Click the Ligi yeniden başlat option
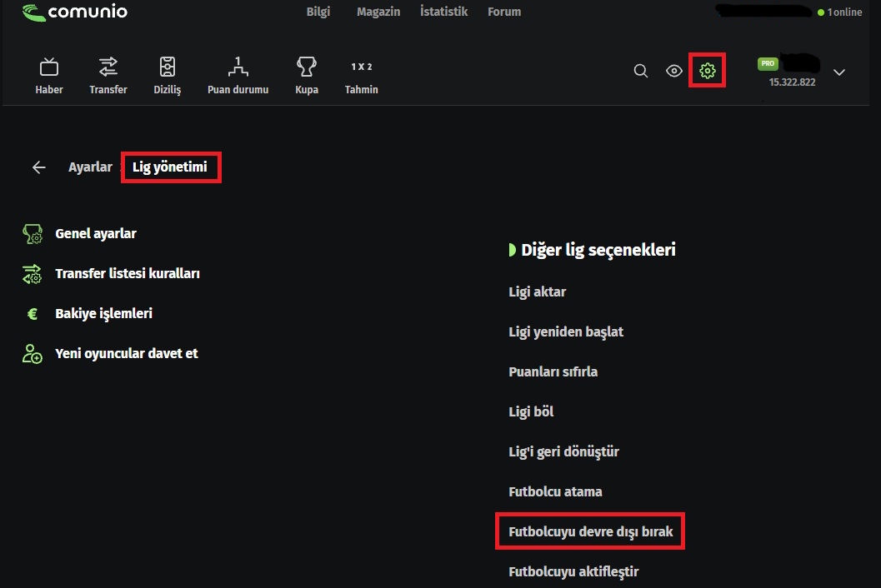This screenshot has width=881, height=588. pos(566,332)
